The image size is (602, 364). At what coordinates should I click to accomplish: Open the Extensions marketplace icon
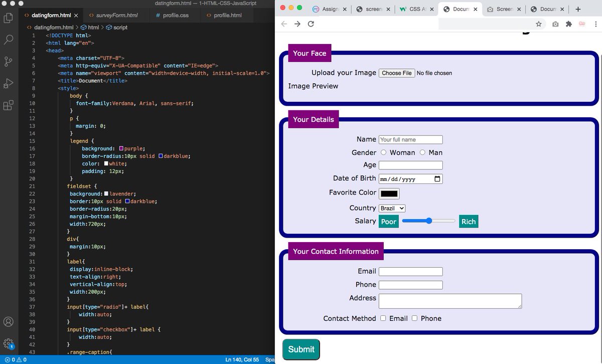coord(8,105)
